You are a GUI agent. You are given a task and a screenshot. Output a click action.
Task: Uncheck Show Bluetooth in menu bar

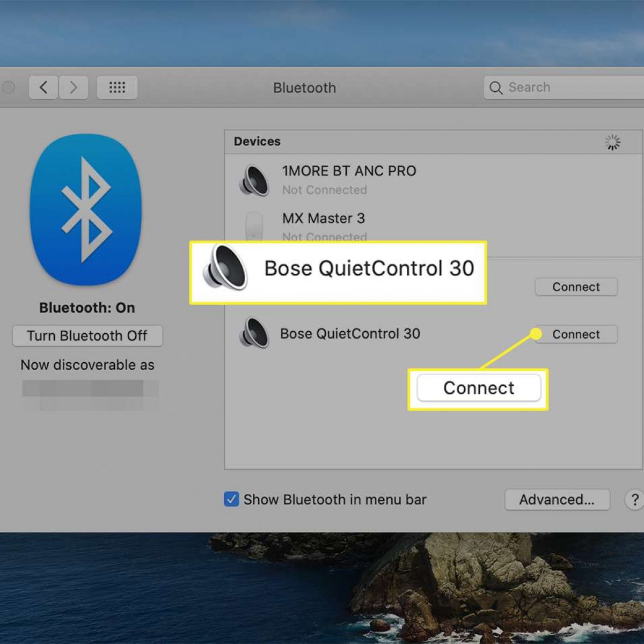click(231, 500)
